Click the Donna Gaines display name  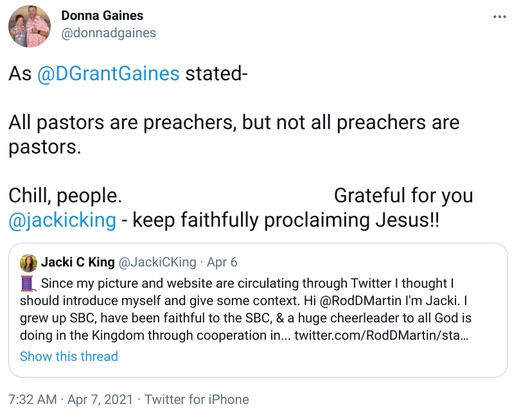102,15
